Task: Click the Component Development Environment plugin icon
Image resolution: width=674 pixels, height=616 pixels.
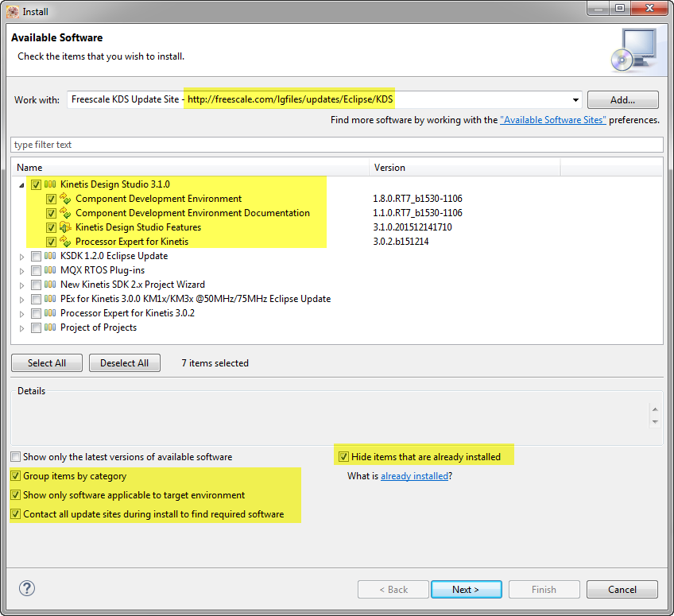Action: (65, 199)
